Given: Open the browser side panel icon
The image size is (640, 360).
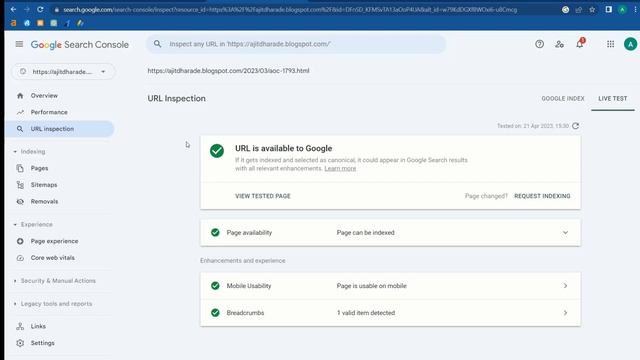Looking at the screenshot, I should pyautogui.click(x=608, y=9).
